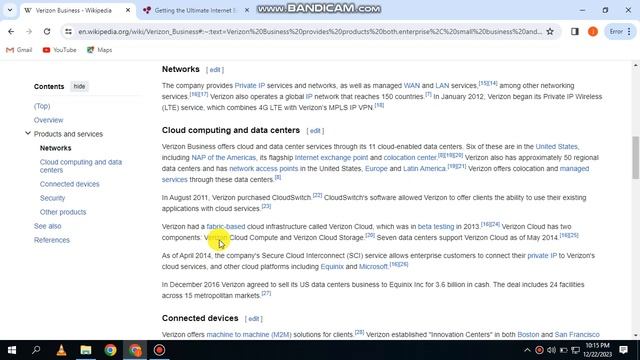Viewport: 640px width, 360px height.
Task: Open YouTube bookmark
Action: (x=60, y=50)
